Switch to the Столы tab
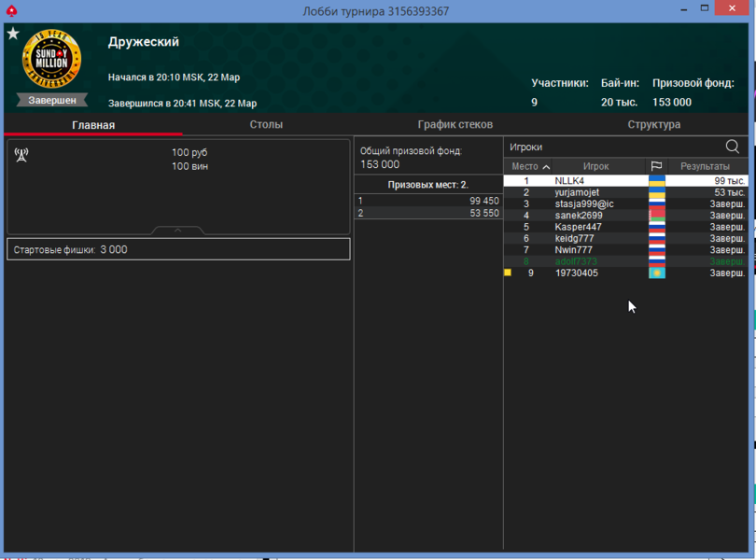This screenshot has height=560, width=756. [266, 124]
